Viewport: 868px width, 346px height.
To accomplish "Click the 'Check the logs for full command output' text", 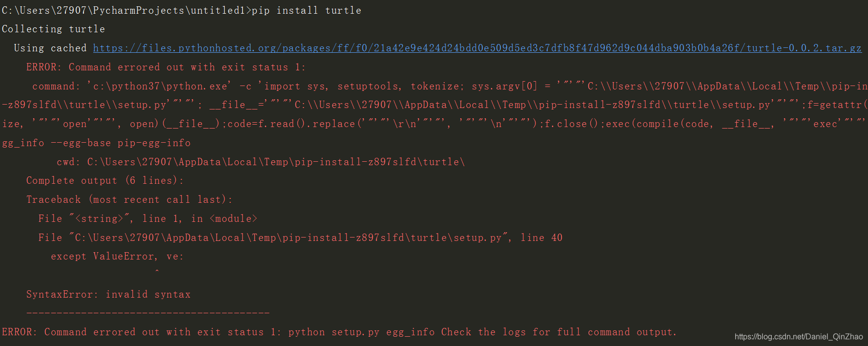I will [559, 332].
